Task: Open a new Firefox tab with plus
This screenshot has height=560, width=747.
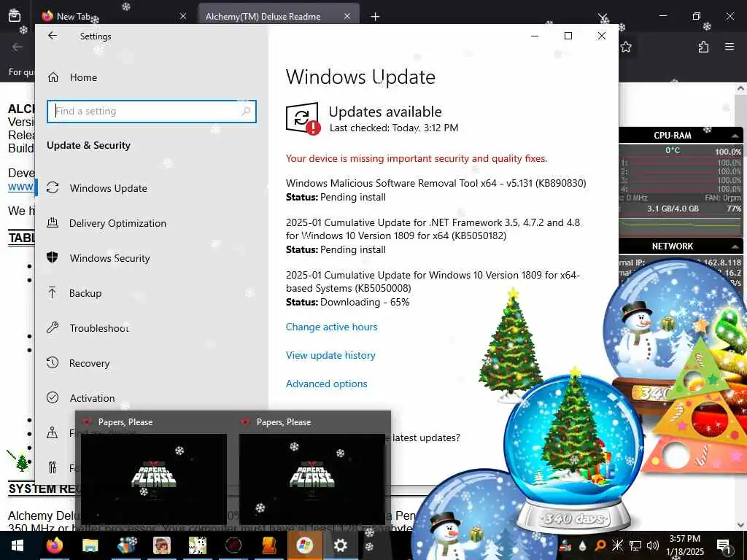Action: tap(376, 17)
